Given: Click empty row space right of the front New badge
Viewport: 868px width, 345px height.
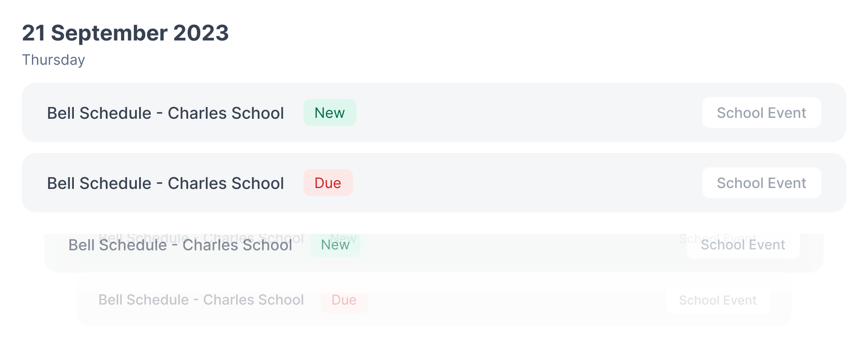Looking at the screenshot, I should [x=527, y=113].
